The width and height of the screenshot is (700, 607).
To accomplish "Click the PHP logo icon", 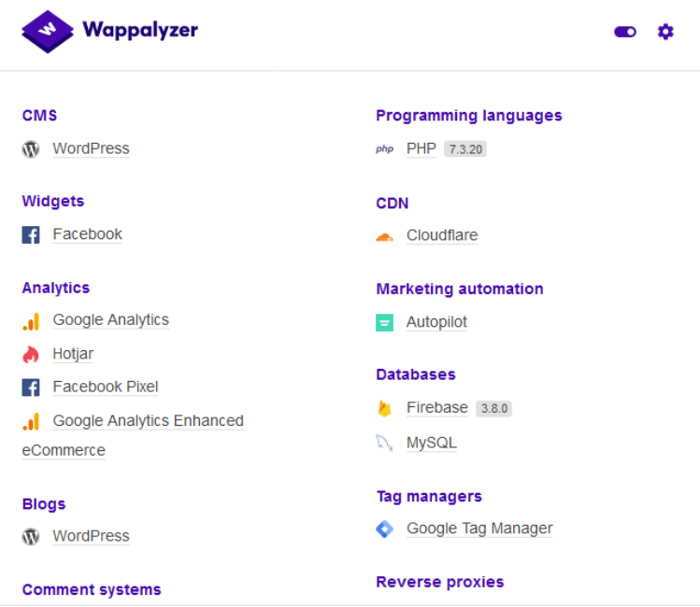I will (x=384, y=149).
